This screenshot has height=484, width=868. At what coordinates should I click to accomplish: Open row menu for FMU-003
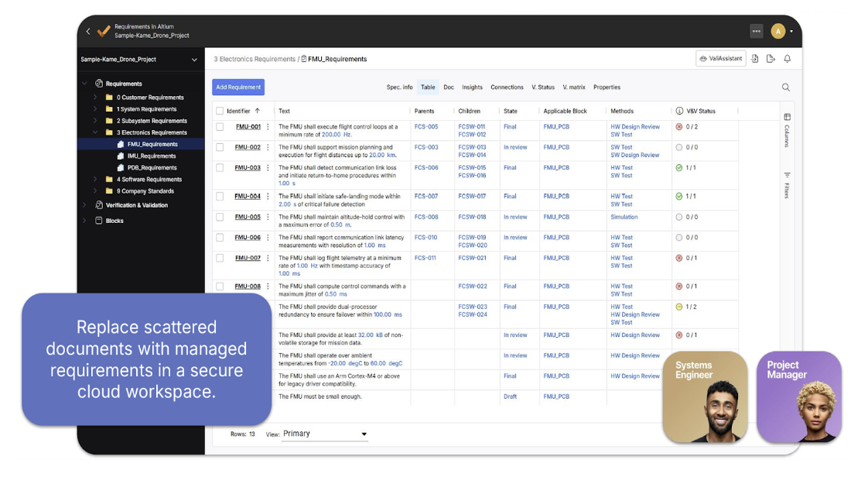268,167
